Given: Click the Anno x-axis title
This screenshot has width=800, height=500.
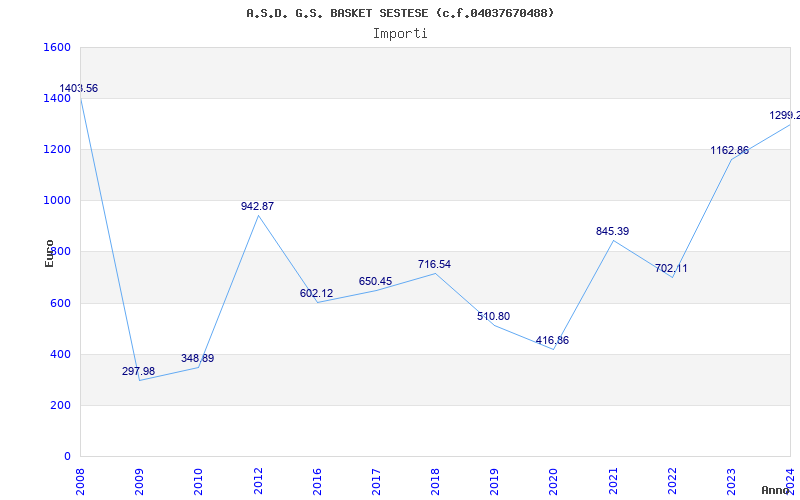Looking at the screenshot, I should pyautogui.click(x=775, y=490).
